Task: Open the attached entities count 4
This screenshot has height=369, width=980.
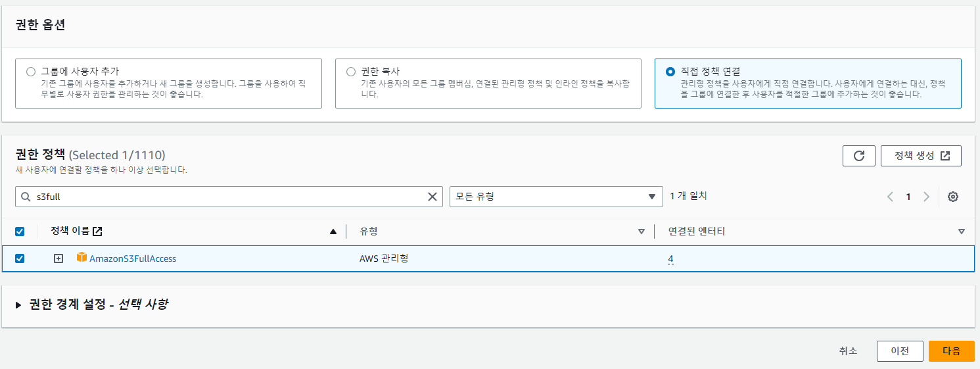Action: click(x=670, y=259)
